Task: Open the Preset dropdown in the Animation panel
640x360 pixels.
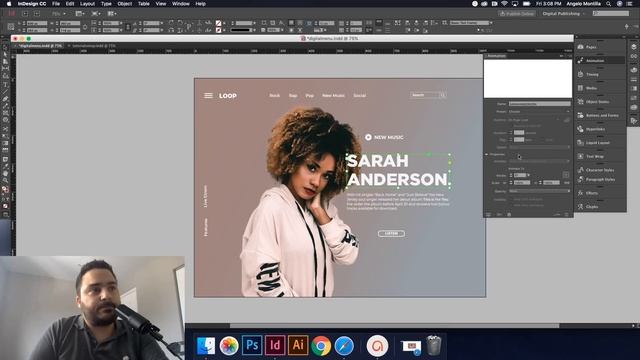Action: click(539, 111)
